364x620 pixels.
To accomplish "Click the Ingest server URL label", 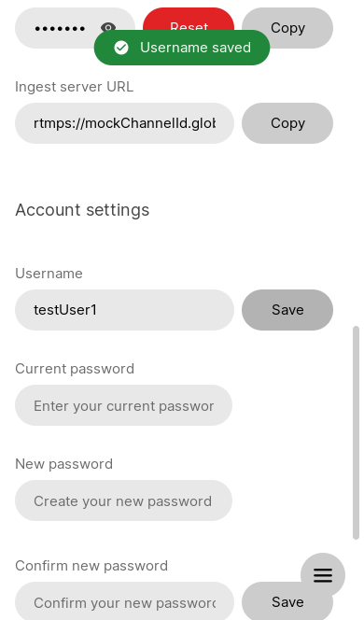I will tap(75, 87).
